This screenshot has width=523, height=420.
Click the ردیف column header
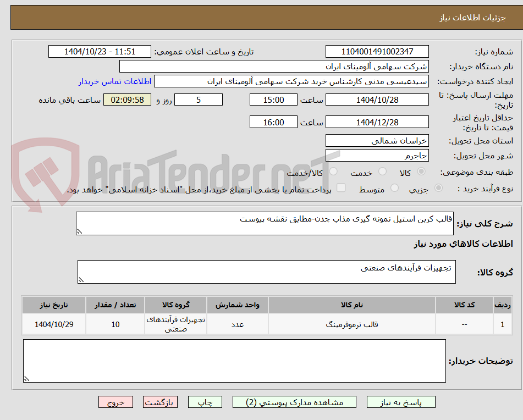503,305
